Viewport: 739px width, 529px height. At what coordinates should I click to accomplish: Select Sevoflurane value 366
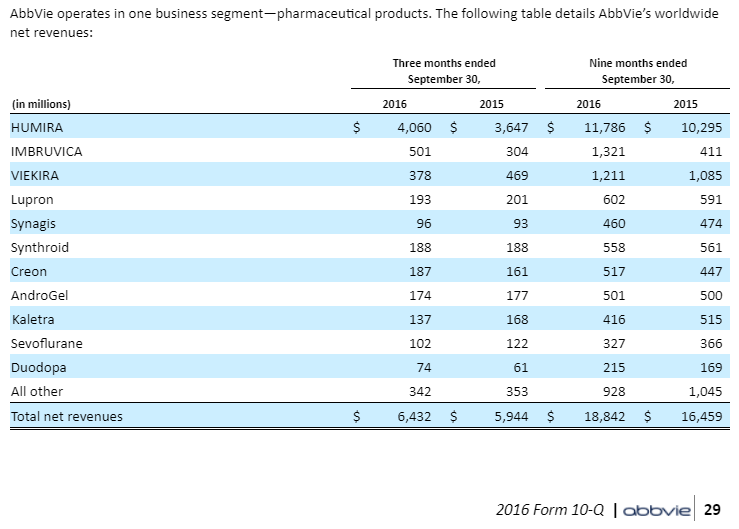click(711, 344)
